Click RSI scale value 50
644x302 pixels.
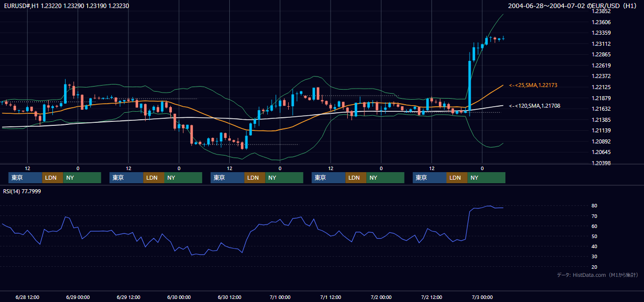coord(594,236)
